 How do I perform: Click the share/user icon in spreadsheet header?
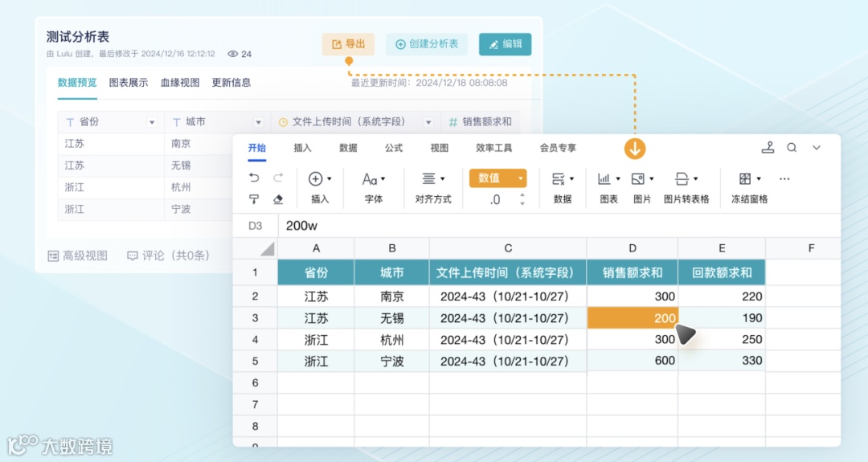[x=768, y=148]
